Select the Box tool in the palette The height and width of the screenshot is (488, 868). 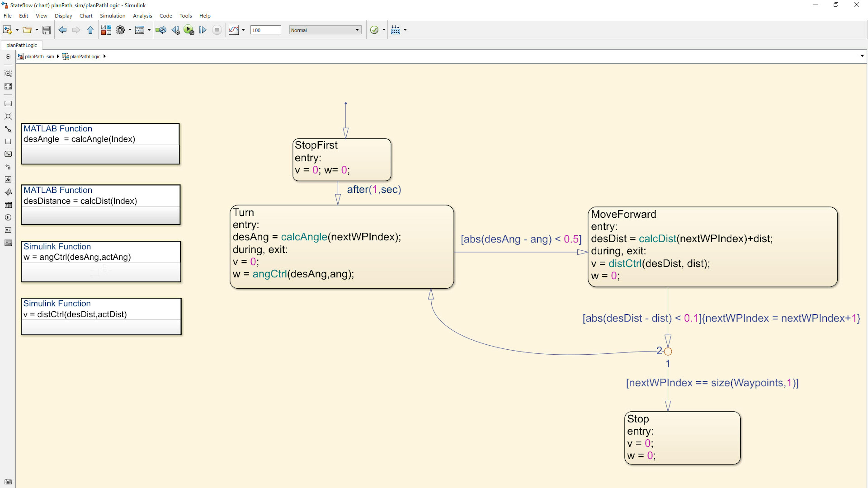coord(8,141)
